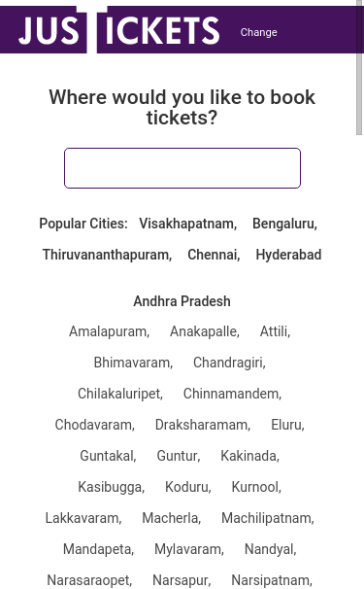Click the JusTickets logo
364x589 pixels.
[118, 30]
